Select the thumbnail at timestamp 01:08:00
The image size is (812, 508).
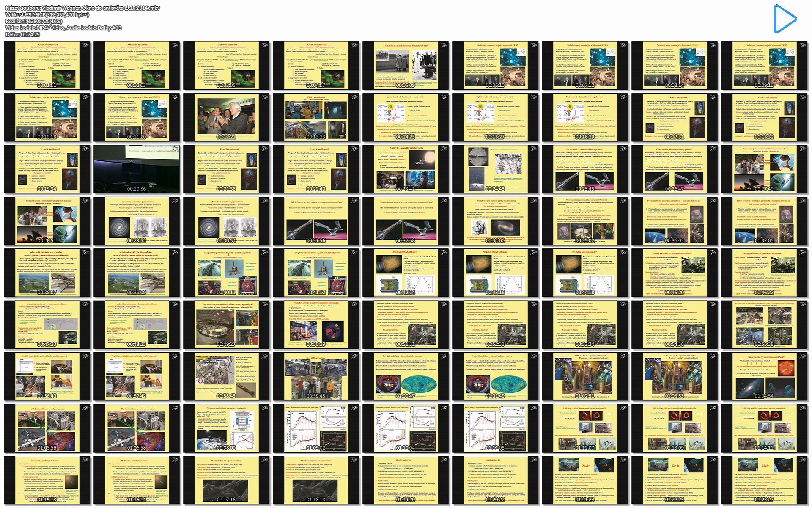pyautogui.click(x=226, y=428)
